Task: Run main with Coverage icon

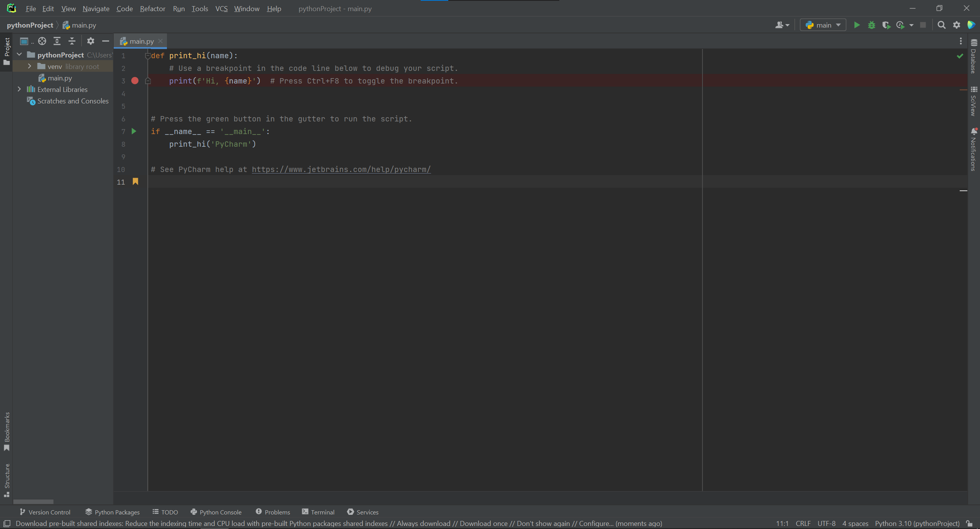Action: (x=886, y=25)
